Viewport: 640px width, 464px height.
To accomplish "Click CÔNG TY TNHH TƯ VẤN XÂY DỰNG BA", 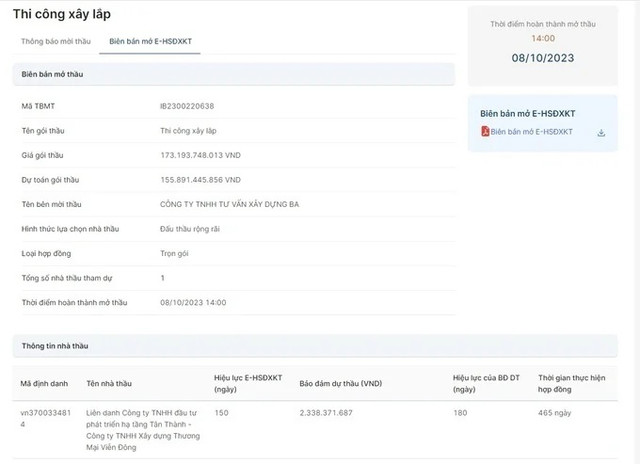I will tap(229, 204).
